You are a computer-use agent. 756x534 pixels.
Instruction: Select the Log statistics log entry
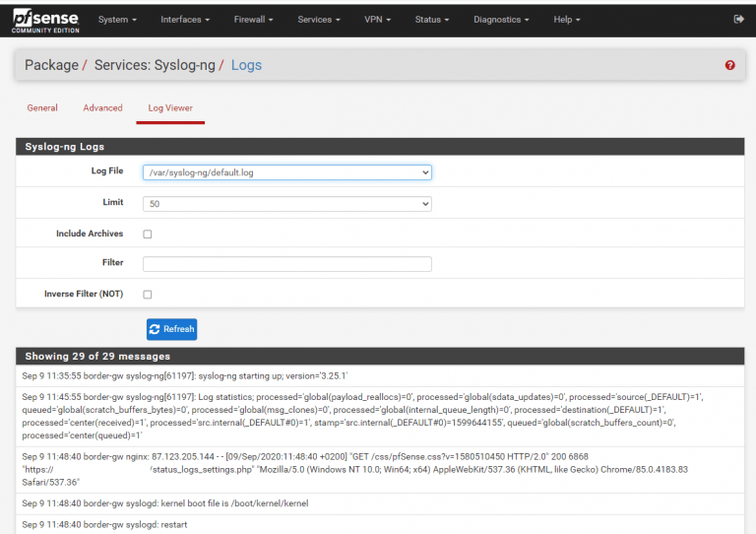tap(380, 417)
